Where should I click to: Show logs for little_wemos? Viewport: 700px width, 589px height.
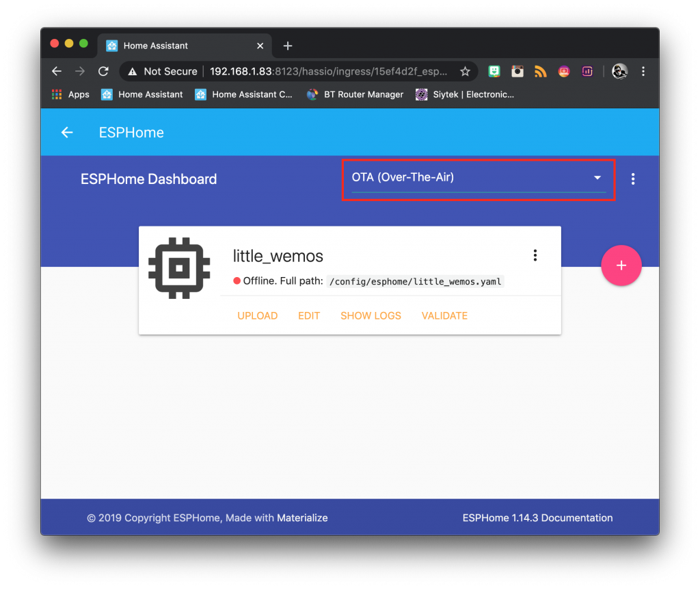[371, 315]
